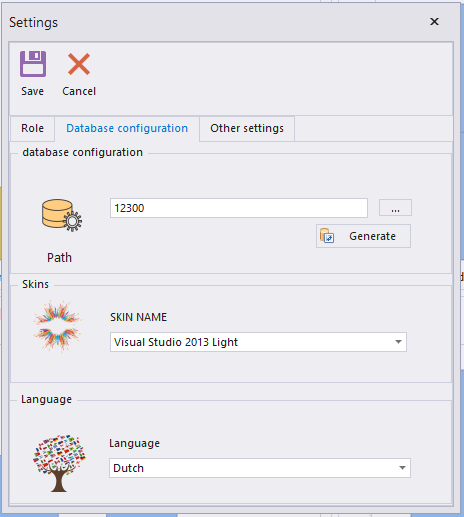Click the Generate button
This screenshot has width=464, height=517.
[363, 236]
